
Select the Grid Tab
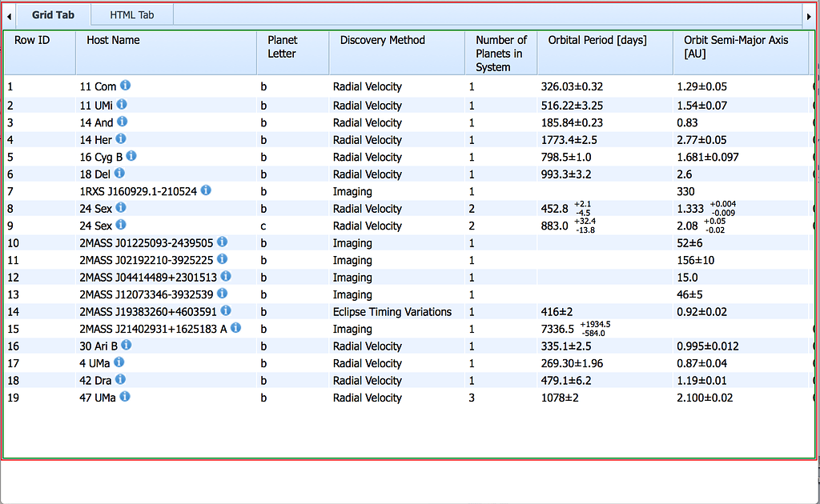[x=54, y=14]
